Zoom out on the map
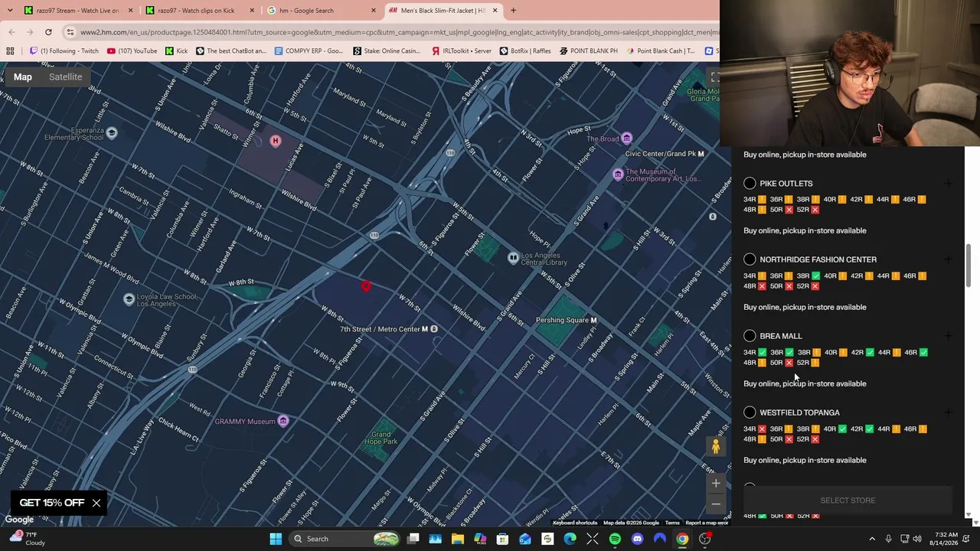Image resolution: width=980 pixels, height=551 pixels. click(716, 503)
